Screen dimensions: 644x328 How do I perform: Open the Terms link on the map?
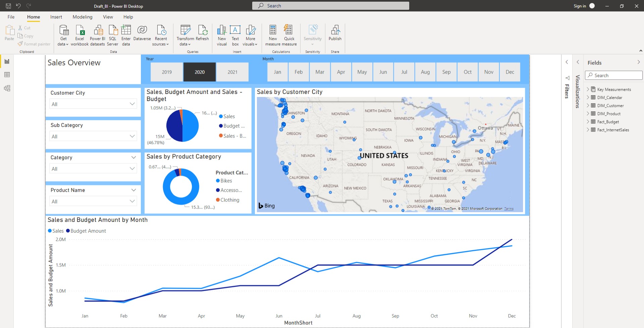(509, 209)
